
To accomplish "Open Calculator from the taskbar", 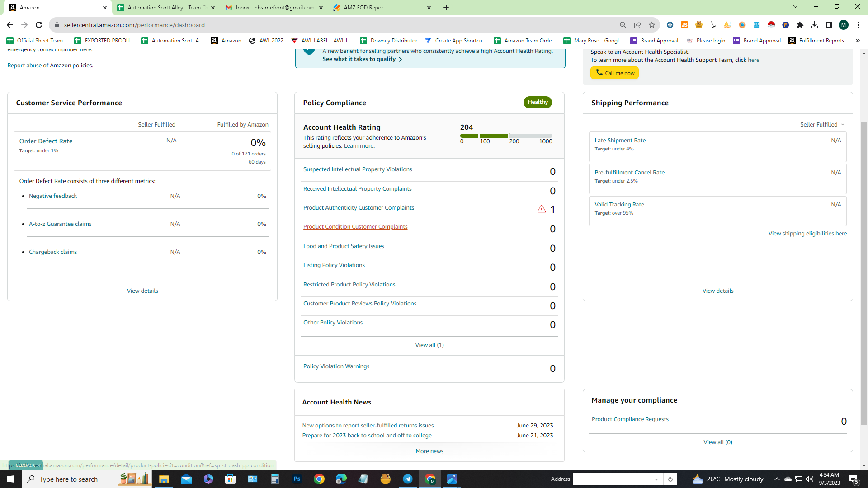I will point(275,479).
